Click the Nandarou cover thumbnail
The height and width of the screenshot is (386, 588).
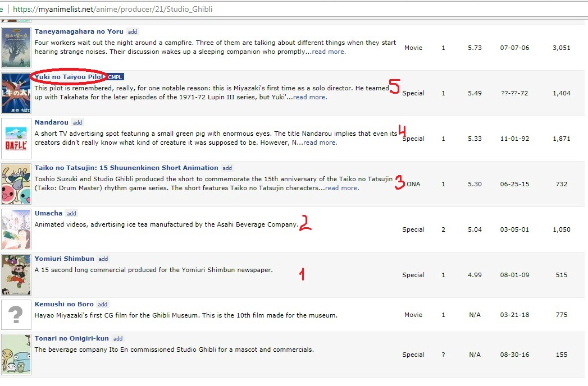16,138
